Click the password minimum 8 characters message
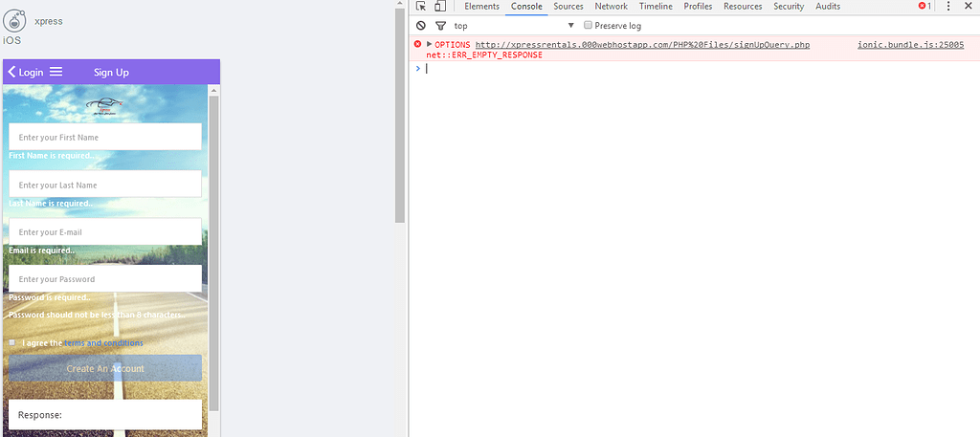Screen dimensions: 980x437 click(97, 315)
